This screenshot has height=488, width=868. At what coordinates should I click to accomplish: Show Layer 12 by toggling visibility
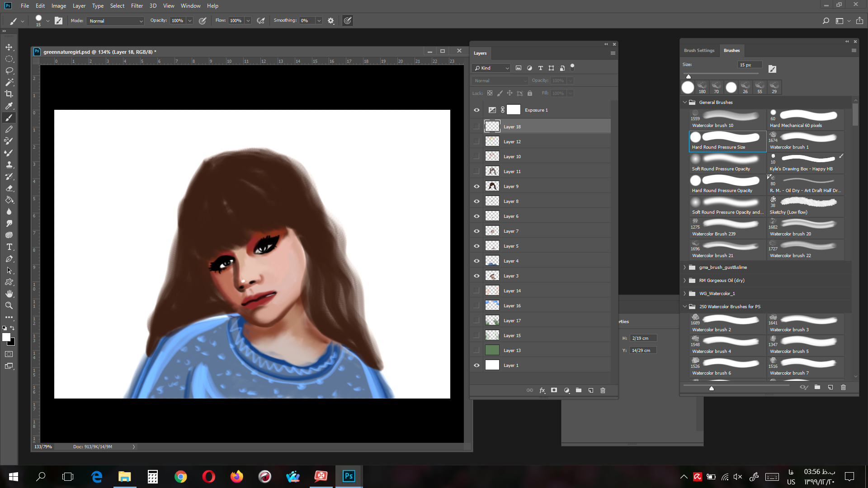(x=476, y=141)
